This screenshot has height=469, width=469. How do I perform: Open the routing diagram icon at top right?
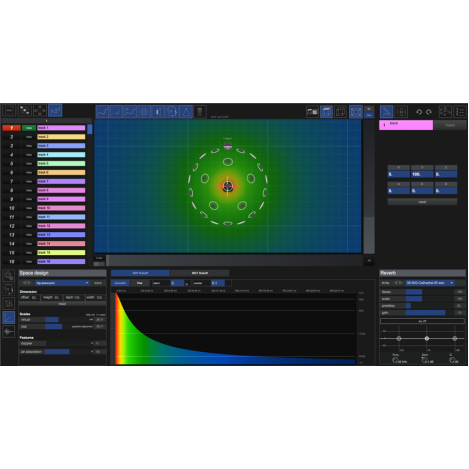click(x=445, y=112)
